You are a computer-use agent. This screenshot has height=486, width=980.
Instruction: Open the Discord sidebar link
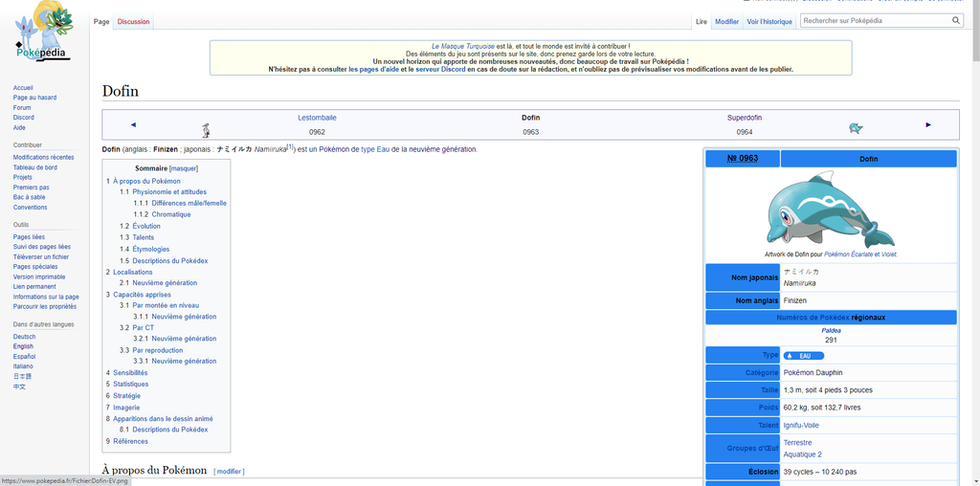tap(24, 118)
